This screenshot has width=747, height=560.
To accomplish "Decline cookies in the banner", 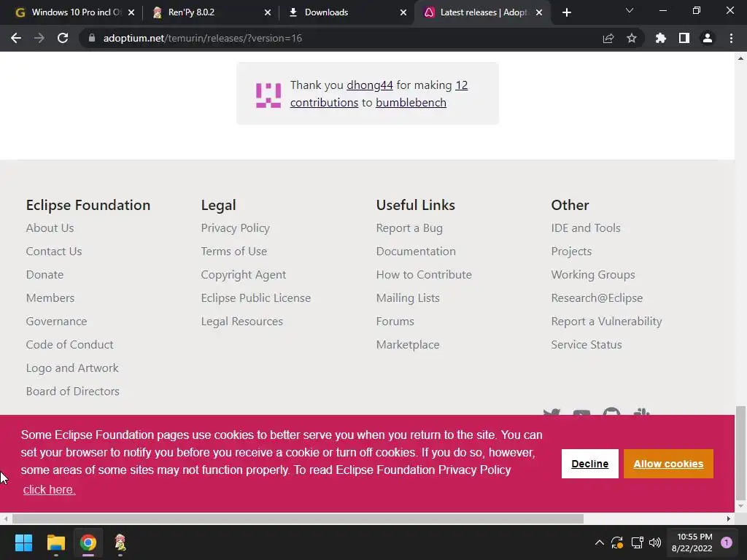I will coord(589,464).
